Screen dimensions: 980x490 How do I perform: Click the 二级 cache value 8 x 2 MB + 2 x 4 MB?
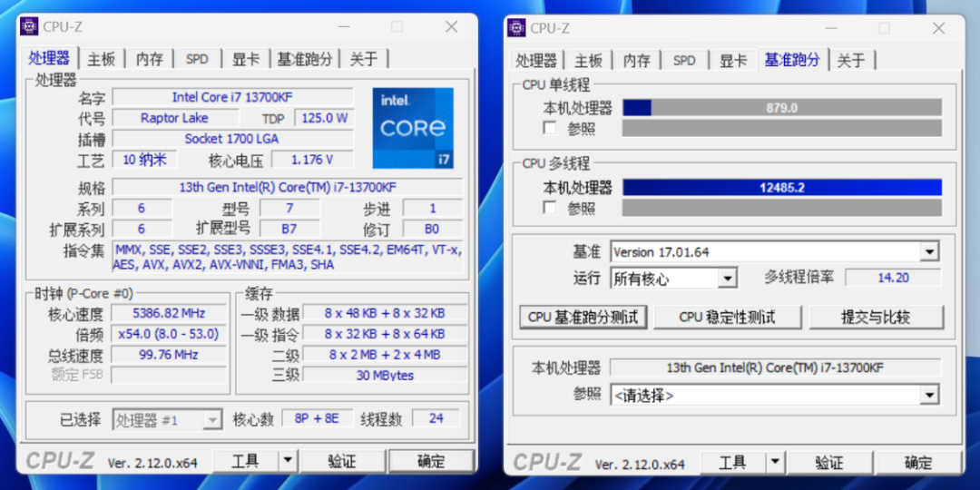click(385, 355)
